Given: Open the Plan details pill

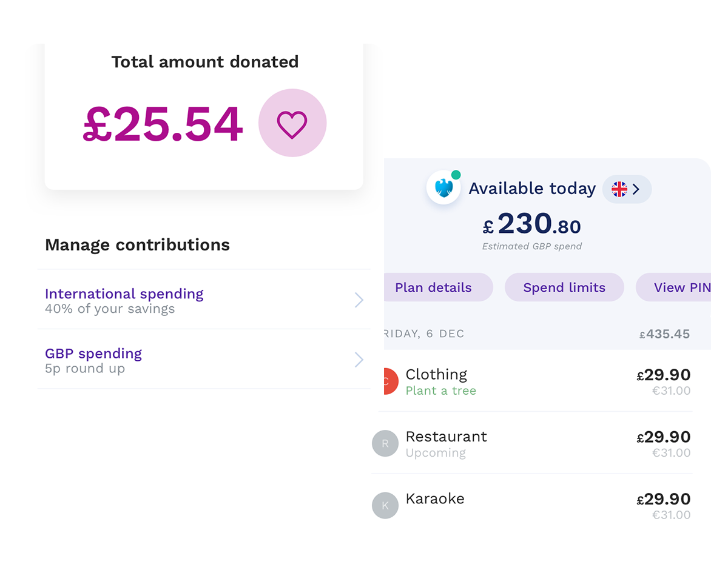Looking at the screenshot, I should pyautogui.click(x=433, y=287).
